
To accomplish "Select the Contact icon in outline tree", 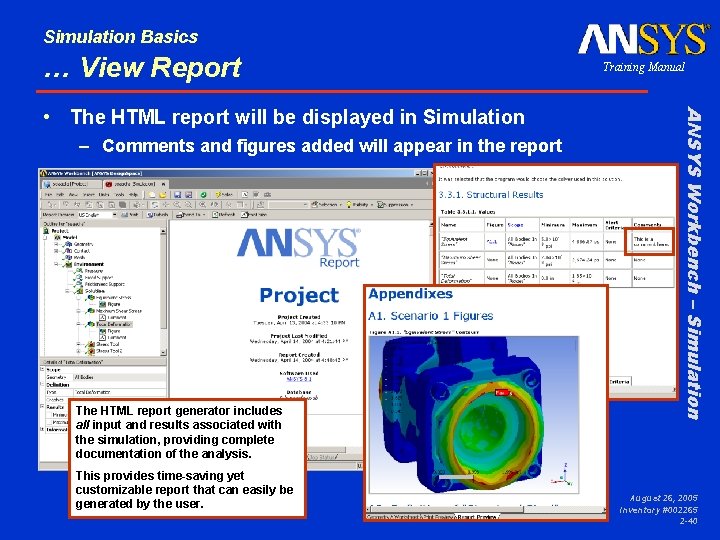I will click(x=69, y=251).
